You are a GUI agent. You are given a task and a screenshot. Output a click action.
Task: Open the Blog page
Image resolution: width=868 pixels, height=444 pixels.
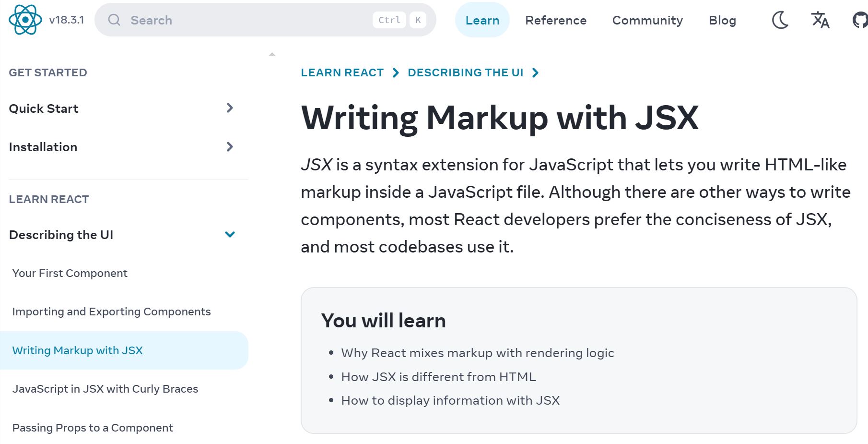(x=722, y=20)
